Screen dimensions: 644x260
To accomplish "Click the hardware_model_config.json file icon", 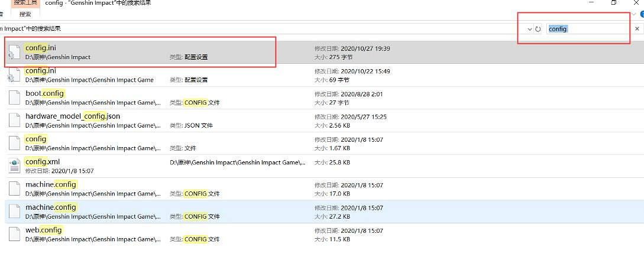I will (14, 121).
